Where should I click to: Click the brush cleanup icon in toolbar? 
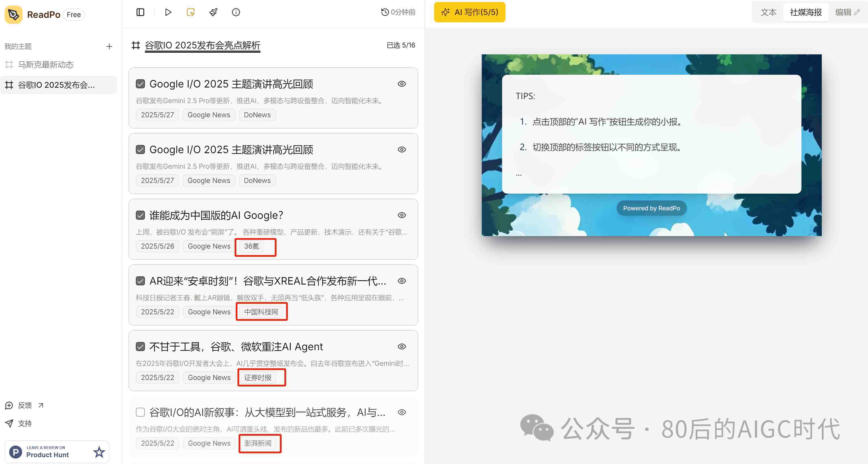pyautogui.click(x=213, y=12)
